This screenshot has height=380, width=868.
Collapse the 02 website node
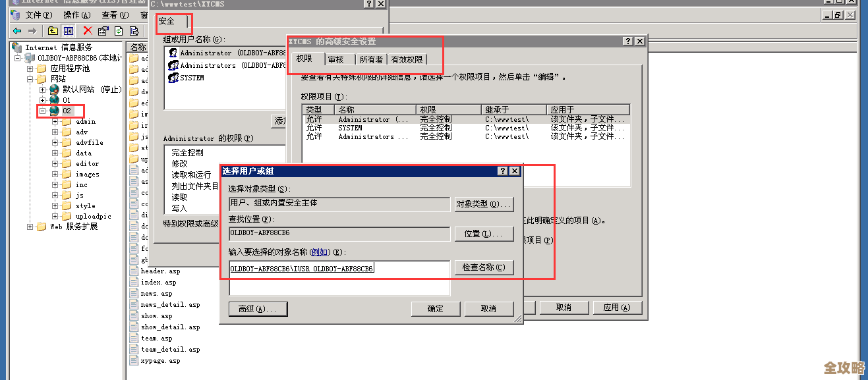(x=41, y=111)
